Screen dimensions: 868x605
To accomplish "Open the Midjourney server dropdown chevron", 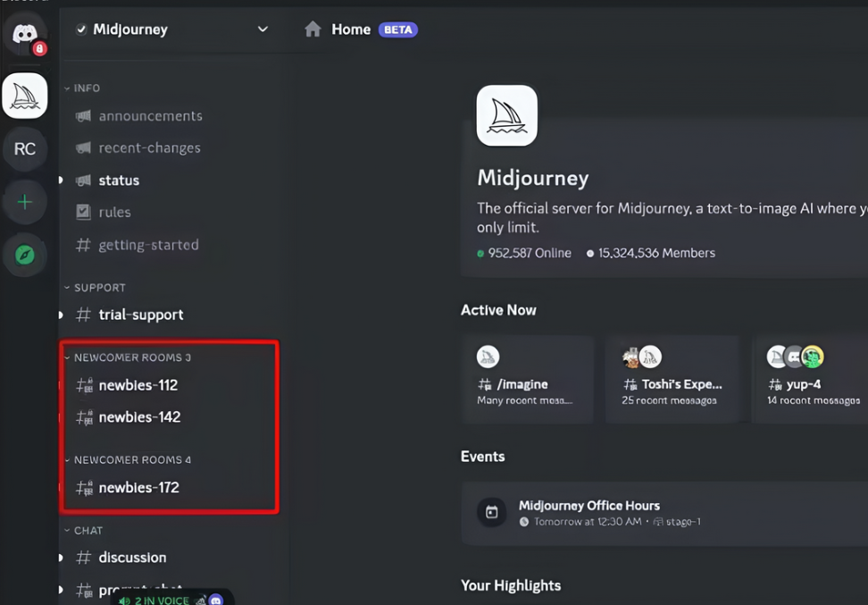I will click(263, 29).
